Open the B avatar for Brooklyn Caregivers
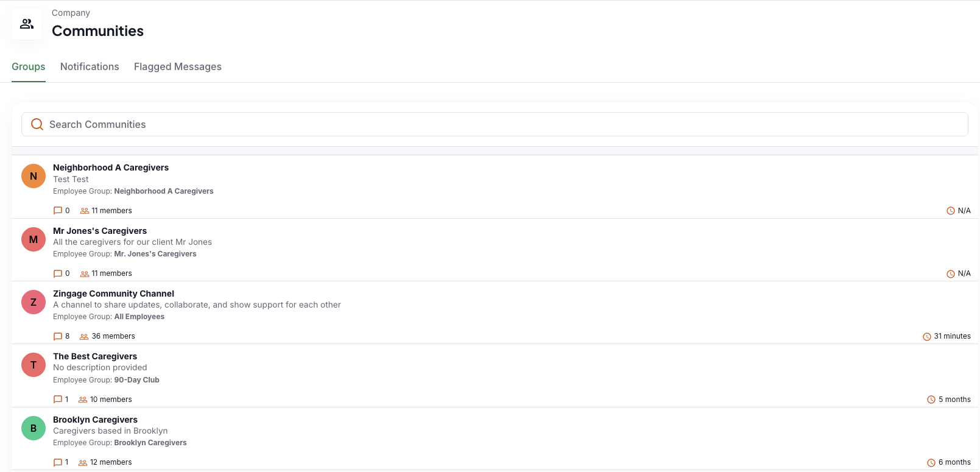The image size is (980, 472). (x=33, y=428)
